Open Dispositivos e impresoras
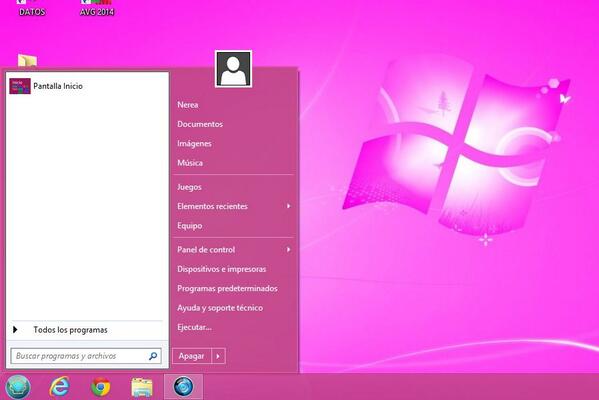 222,269
